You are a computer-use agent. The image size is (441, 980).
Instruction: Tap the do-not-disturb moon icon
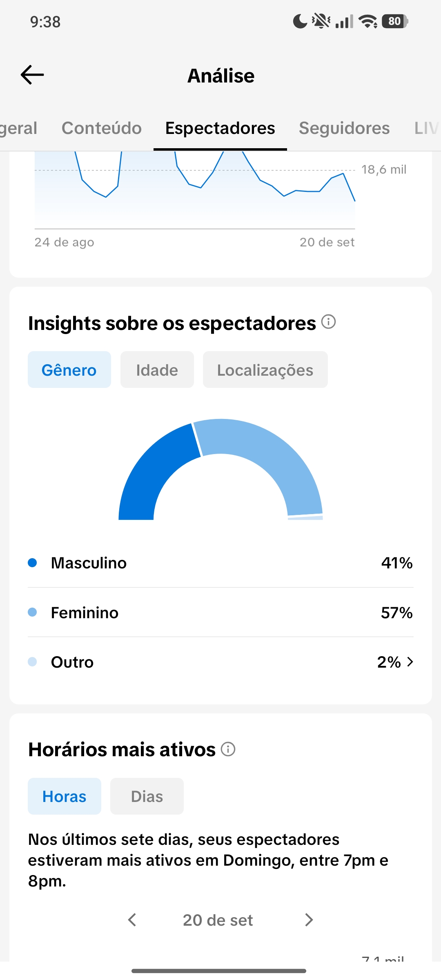pos(300,21)
